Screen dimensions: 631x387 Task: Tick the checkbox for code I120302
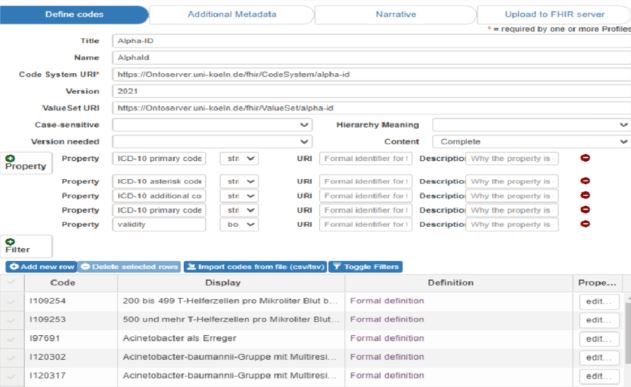point(11,357)
